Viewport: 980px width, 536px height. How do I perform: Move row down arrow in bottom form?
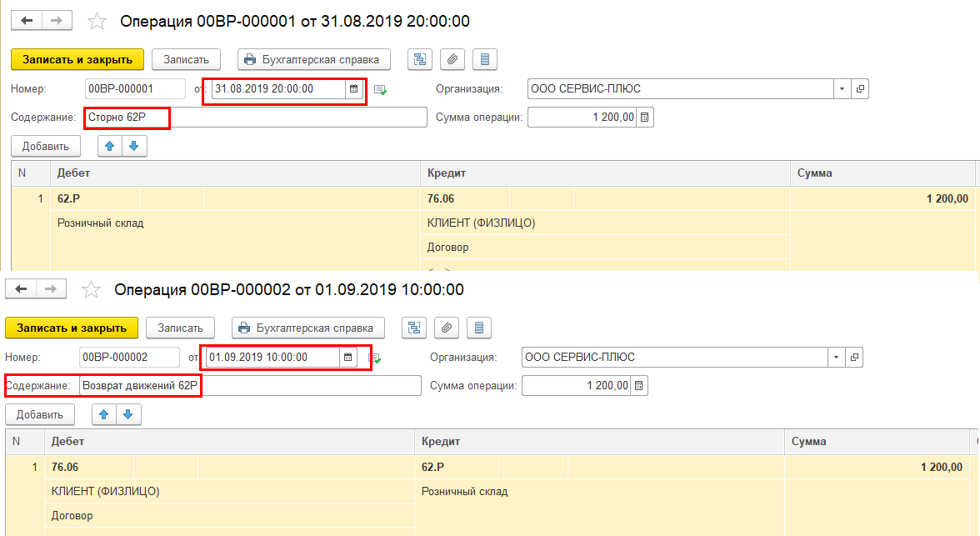pos(128,414)
